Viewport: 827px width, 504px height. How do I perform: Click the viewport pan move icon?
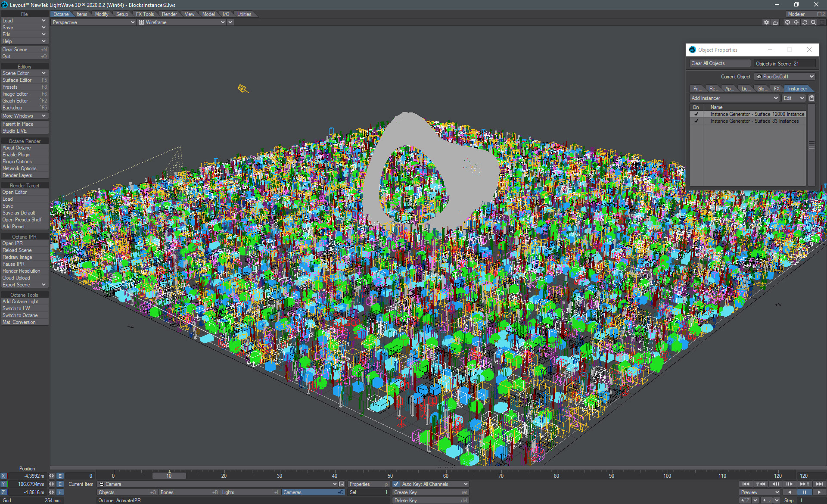click(x=796, y=22)
